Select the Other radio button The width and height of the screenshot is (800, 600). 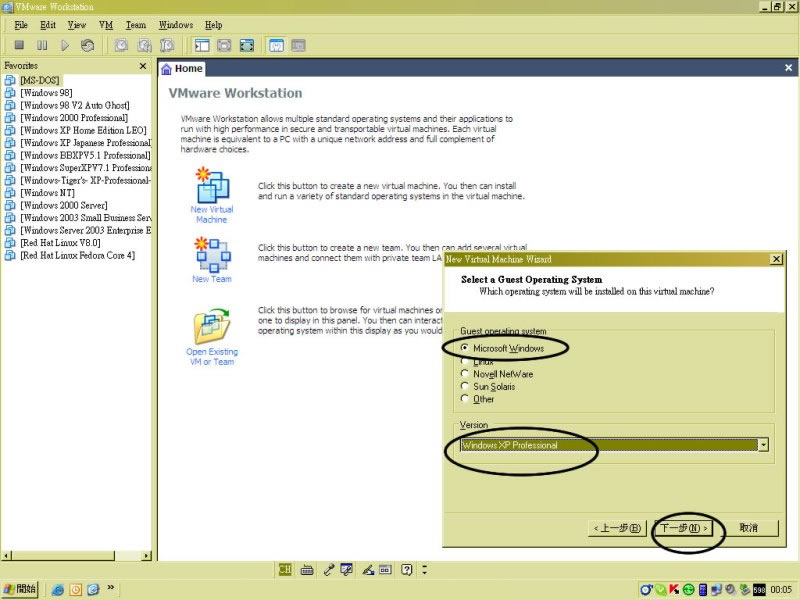(x=464, y=398)
